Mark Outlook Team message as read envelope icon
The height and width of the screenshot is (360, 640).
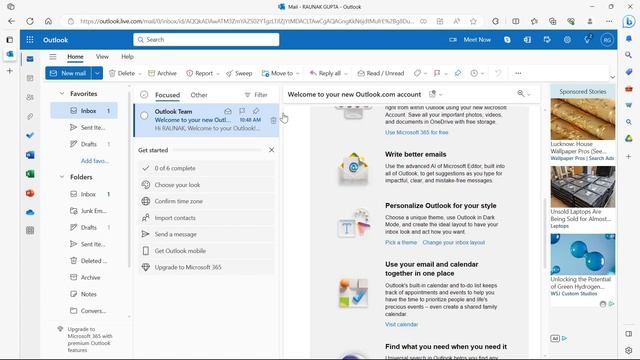228,111
